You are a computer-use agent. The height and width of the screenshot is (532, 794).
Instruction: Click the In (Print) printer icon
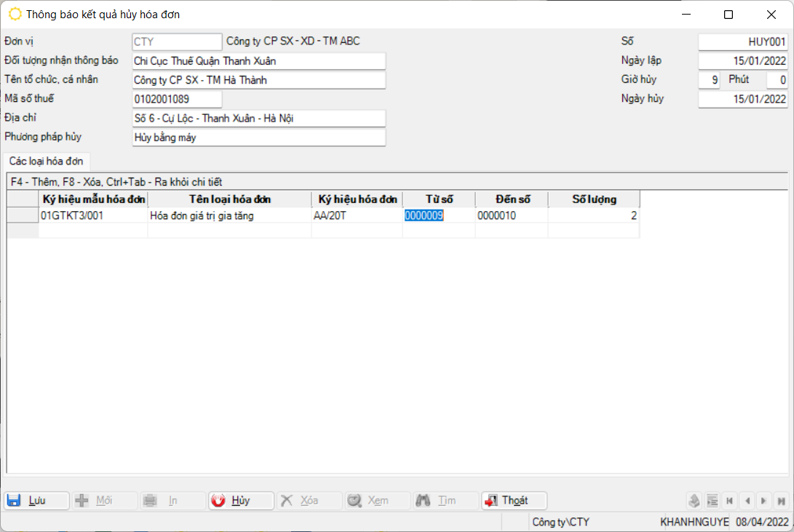pyautogui.click(x=151, y=501)
